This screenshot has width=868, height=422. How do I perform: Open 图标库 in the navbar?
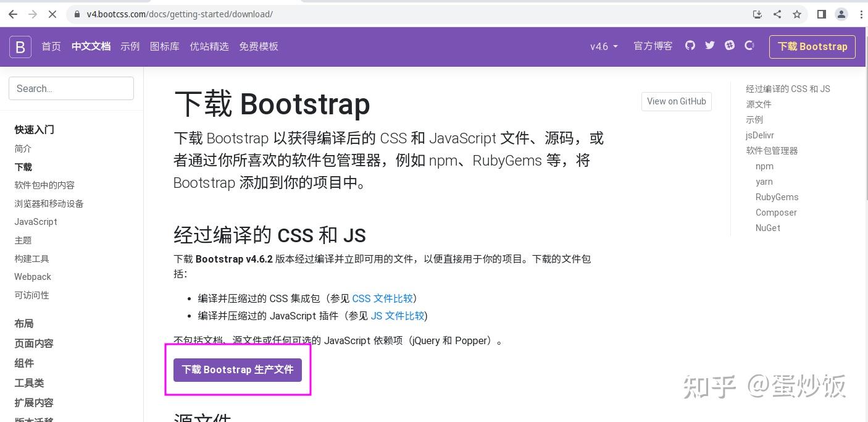(165, 46)
